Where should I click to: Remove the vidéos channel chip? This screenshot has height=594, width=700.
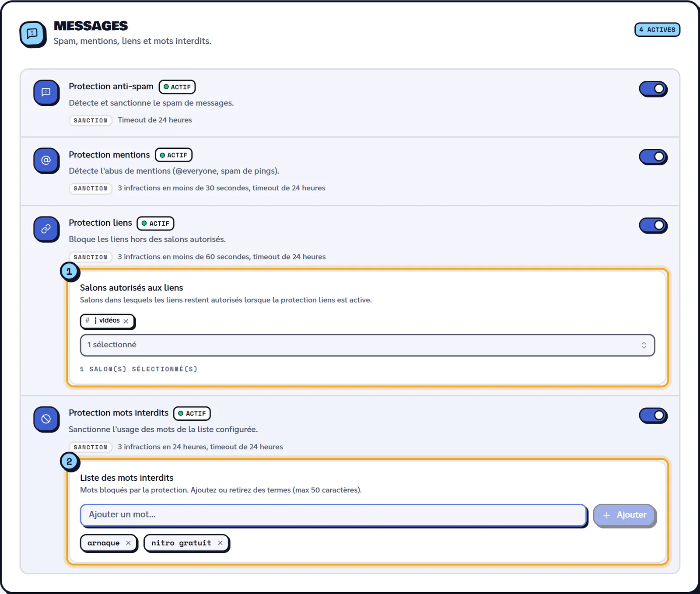click(126, 321)
